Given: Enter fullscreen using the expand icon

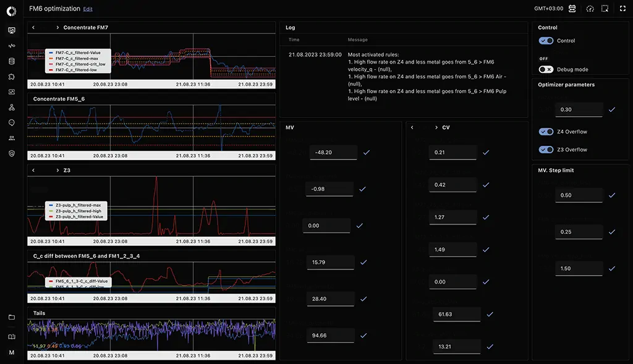Looking at the screenshot, I should [x=622, y=9].
